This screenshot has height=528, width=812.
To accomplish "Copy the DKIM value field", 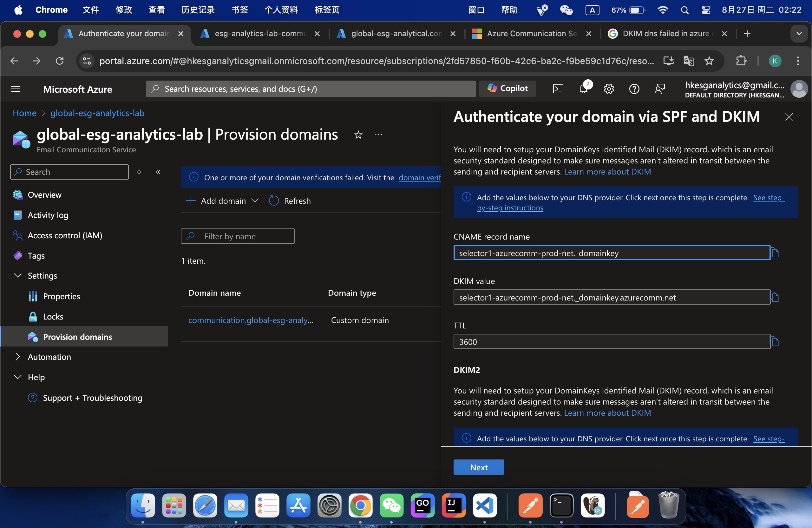I will (x=775, y=297).
